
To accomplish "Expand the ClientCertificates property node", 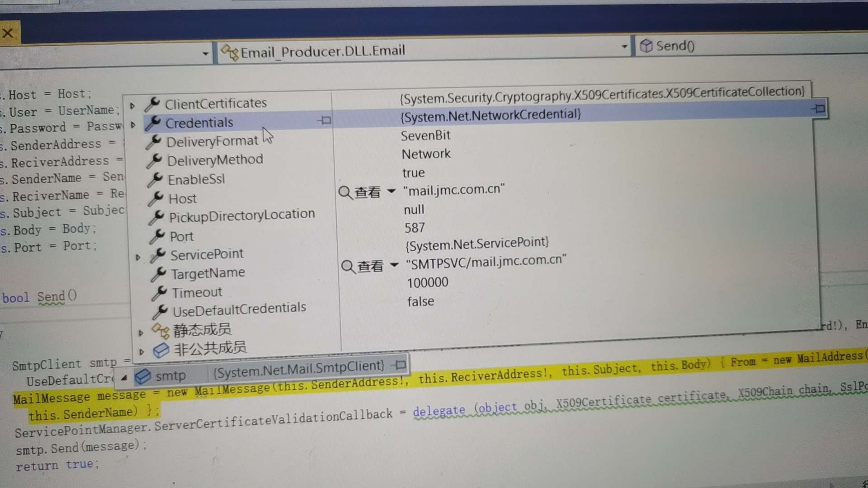I will coord(132,106).
